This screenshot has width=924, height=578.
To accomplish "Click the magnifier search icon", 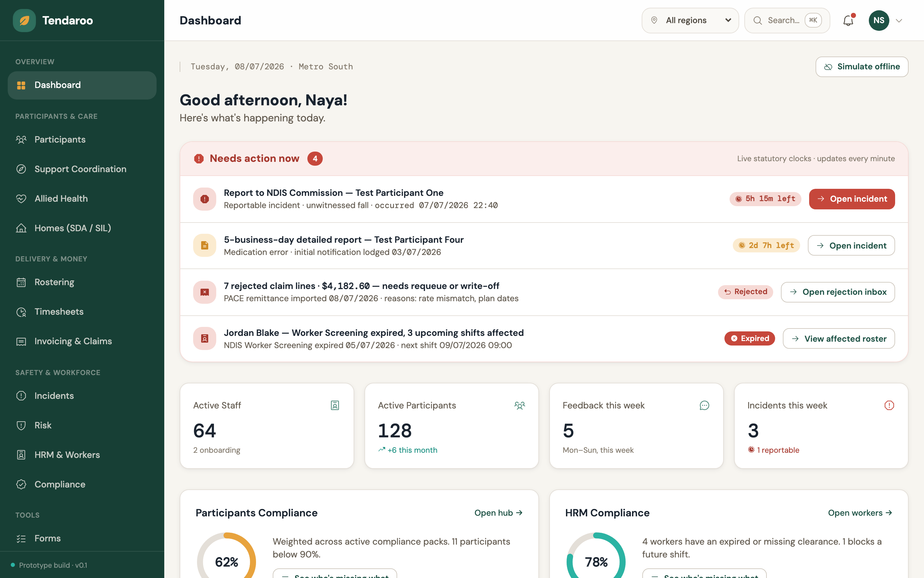I will [x=757, y=20].
